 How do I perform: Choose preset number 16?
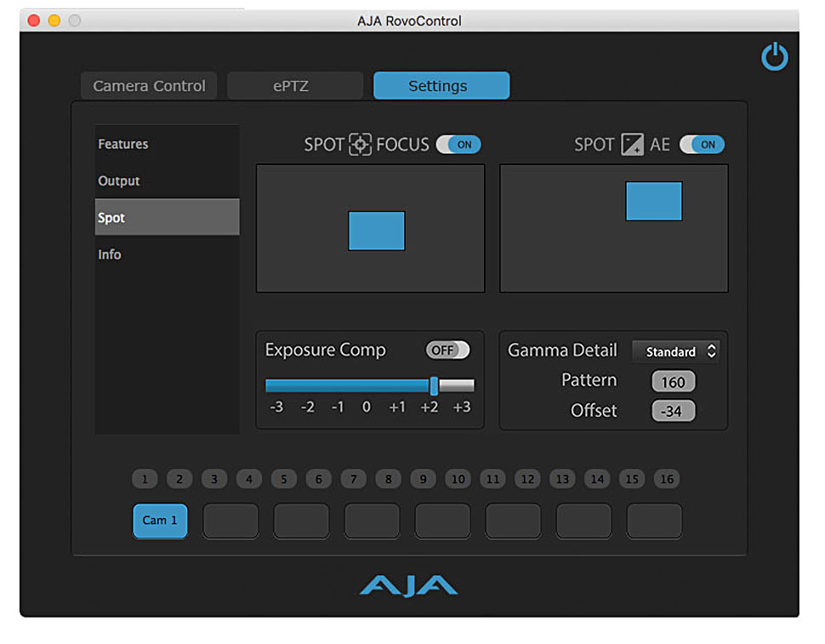pyautogui.click(x=667, y=480)
